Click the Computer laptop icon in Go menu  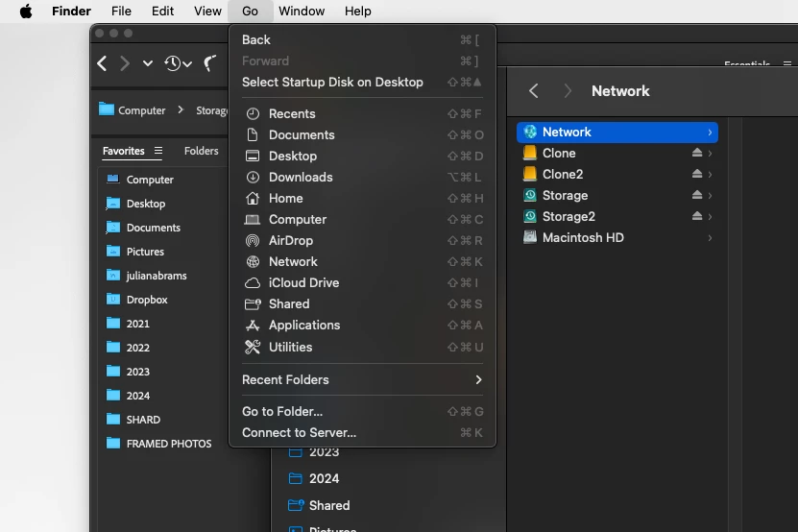pyautogui.click(x=253, y=219)
